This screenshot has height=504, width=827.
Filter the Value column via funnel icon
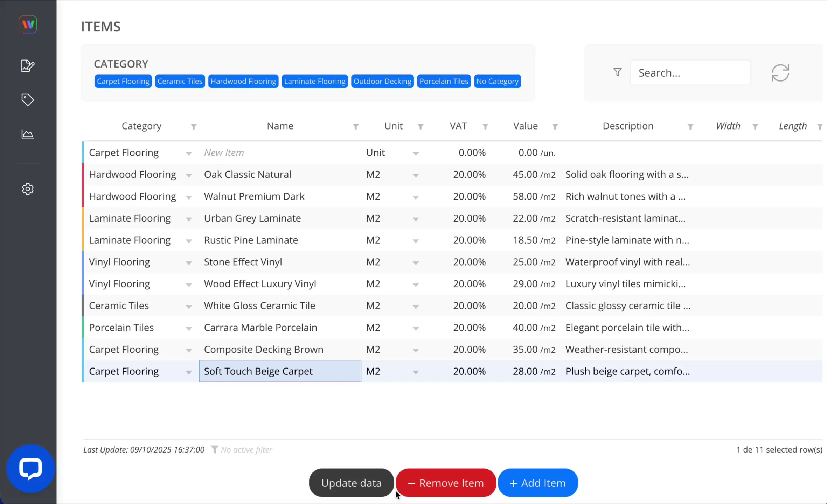(555, 126)
